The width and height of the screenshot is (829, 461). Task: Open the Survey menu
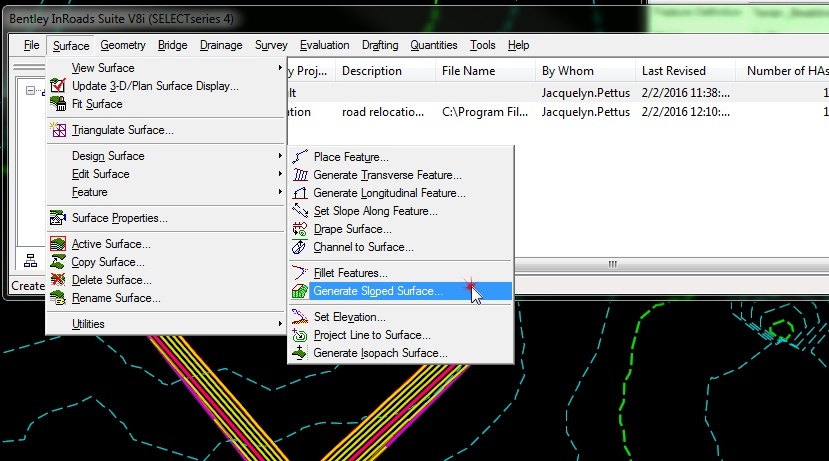(271, 45)
